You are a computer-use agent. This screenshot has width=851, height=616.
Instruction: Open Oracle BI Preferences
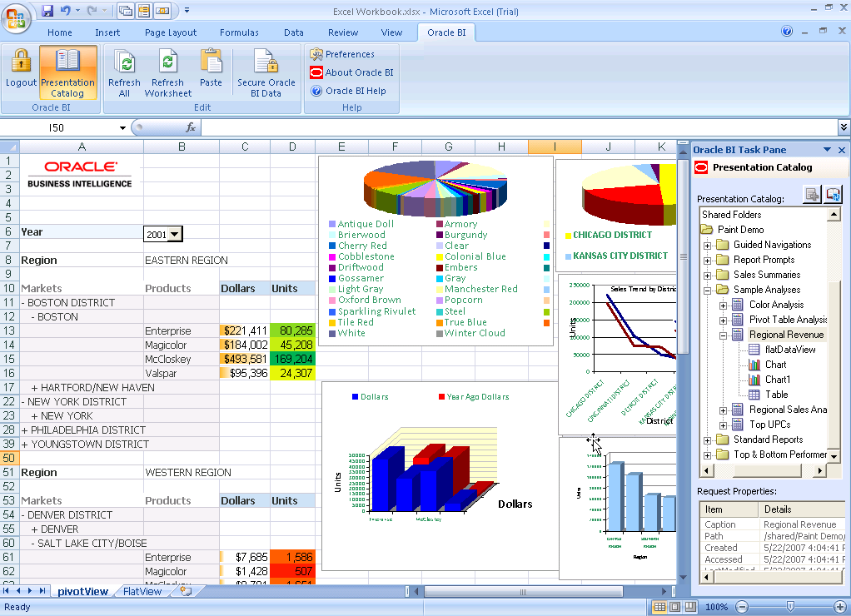coord(342,54)
